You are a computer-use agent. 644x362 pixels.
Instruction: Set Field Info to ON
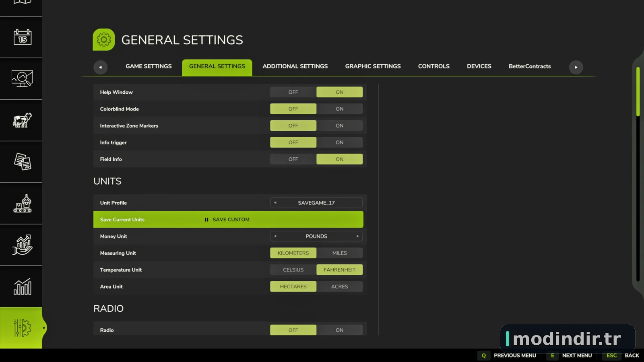point(339,159)
